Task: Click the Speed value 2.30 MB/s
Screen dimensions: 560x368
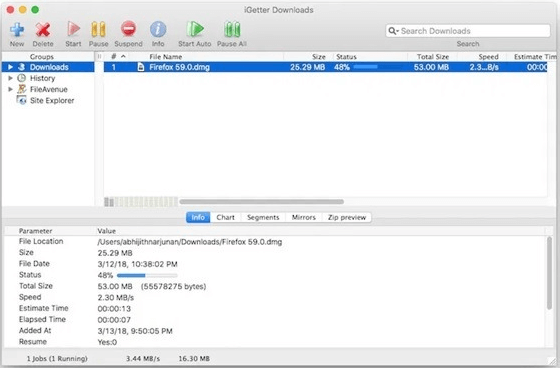Action: (116, 298)
